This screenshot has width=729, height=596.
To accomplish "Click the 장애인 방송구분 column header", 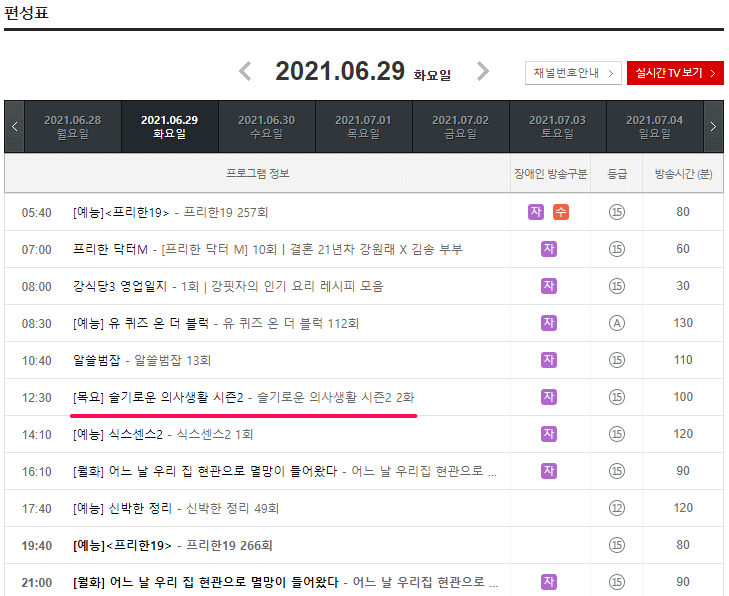I will [550, 173].
